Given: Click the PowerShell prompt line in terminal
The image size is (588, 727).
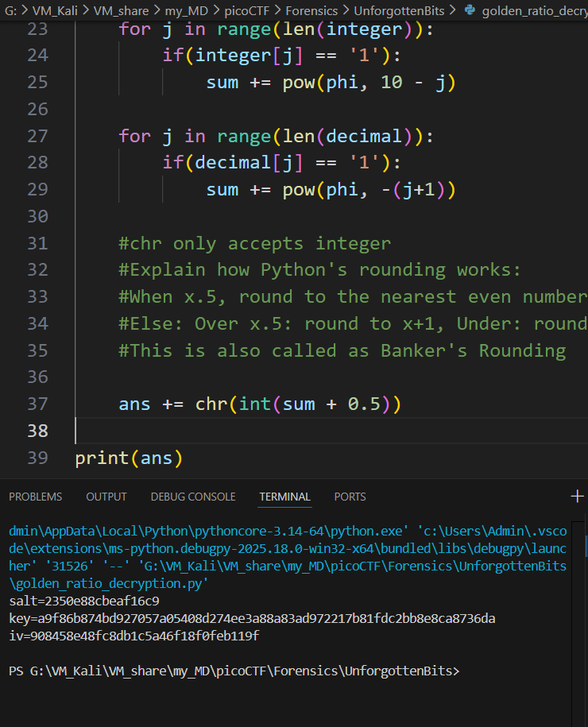Looking at the screenshot, I should [234, 671].
